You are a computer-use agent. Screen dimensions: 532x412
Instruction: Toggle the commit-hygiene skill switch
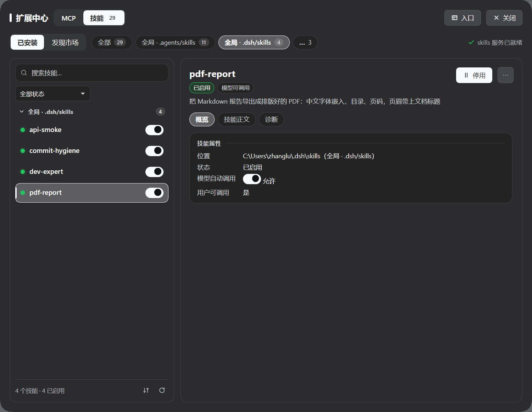pos(154,151)
